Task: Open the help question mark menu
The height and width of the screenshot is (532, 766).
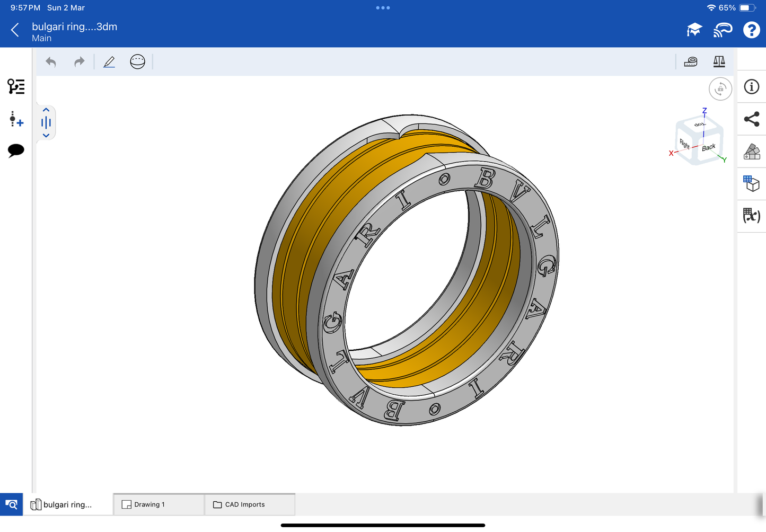Action: click(751, 30)
